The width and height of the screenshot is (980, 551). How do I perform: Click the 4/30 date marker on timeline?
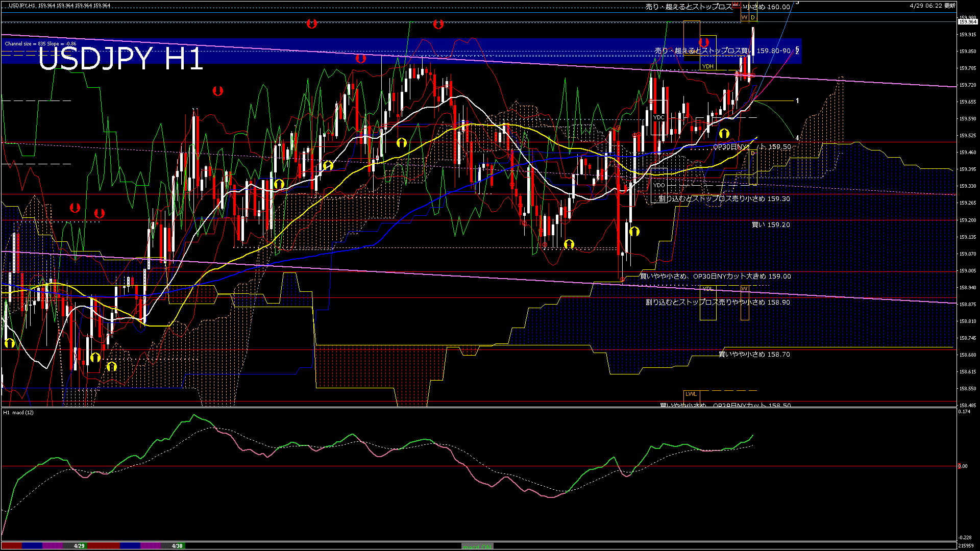coord(177,546)
